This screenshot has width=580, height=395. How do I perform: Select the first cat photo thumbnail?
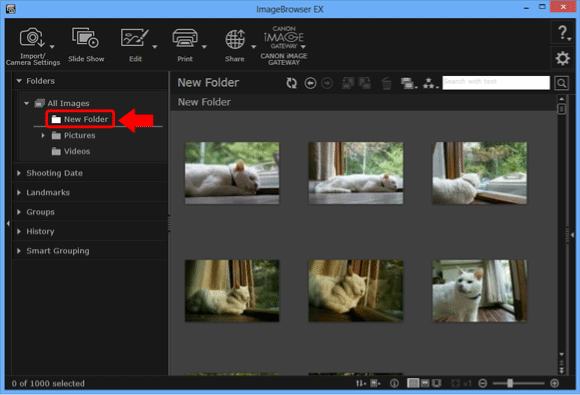click(232, 173)
